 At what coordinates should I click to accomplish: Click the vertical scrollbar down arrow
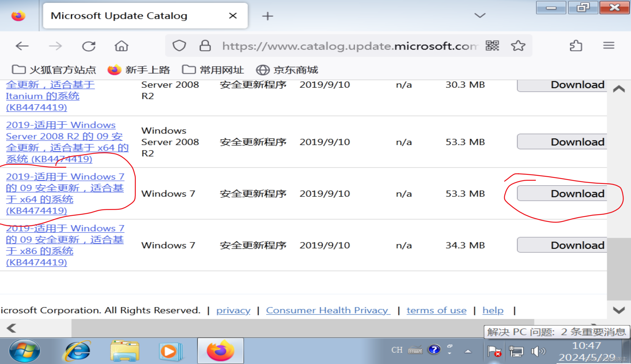[619, 310]
